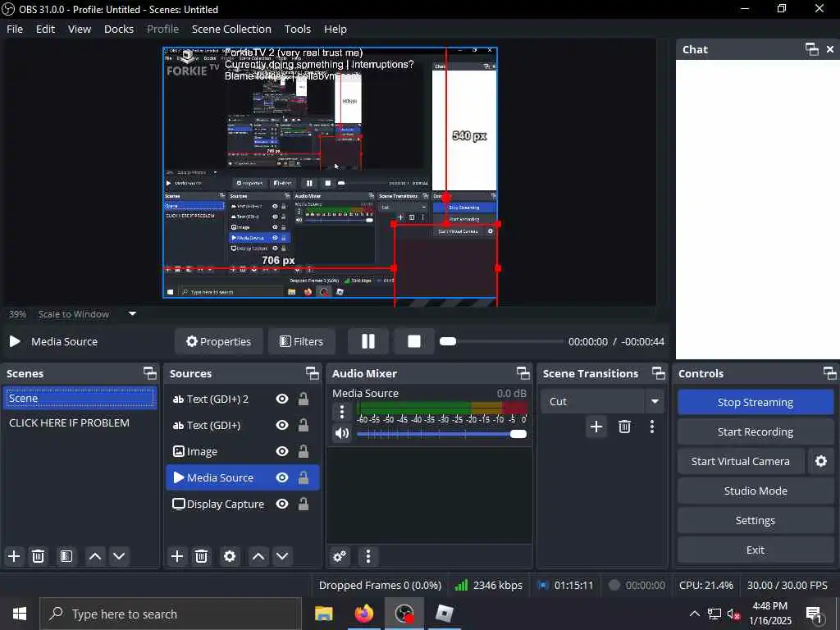Add a new scene with plus icon

14,556
